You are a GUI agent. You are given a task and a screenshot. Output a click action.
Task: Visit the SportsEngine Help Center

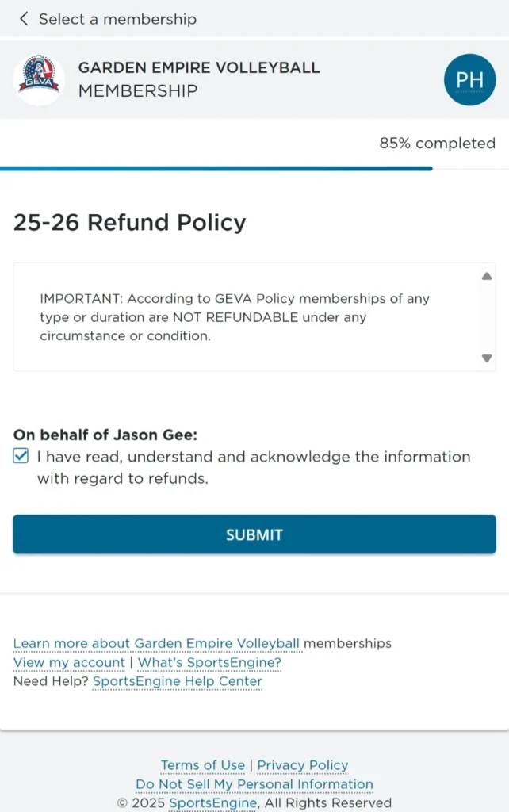177,681
